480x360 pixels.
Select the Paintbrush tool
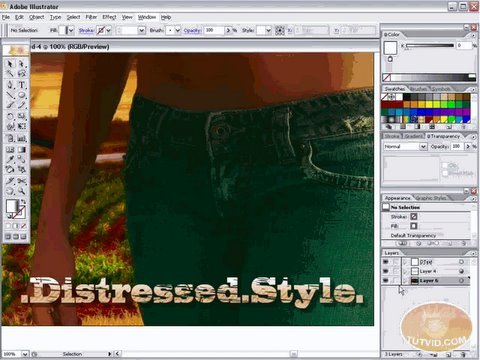10,105
